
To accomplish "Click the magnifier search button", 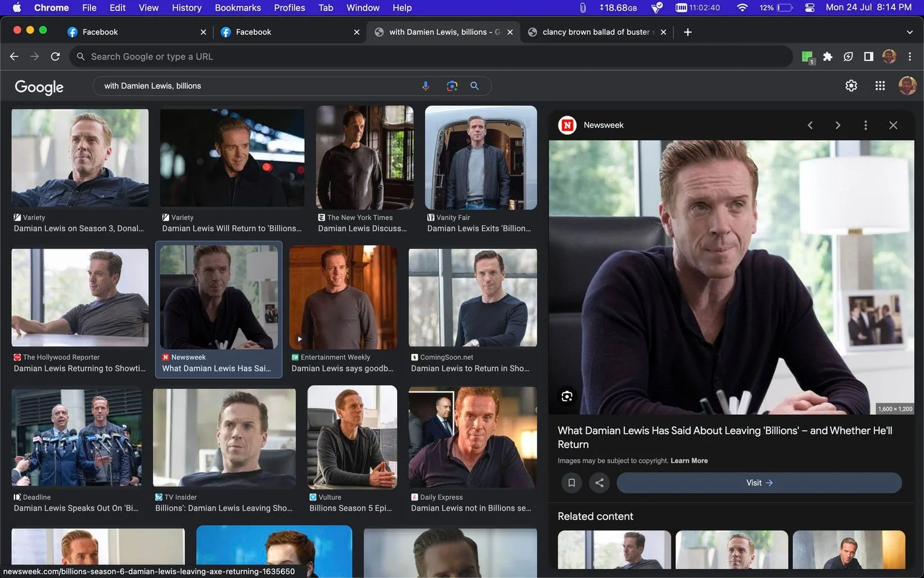I will point(475,86).
